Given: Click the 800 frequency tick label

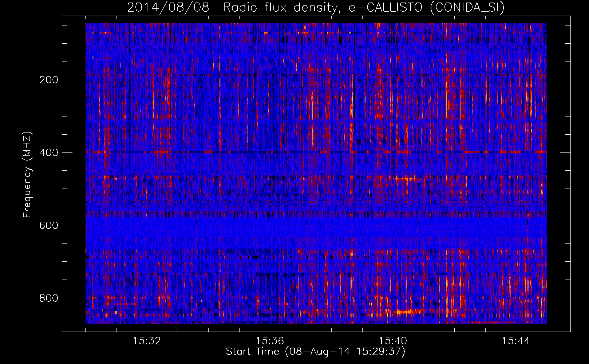Looking at the screenshot, I should coord(49,298).
